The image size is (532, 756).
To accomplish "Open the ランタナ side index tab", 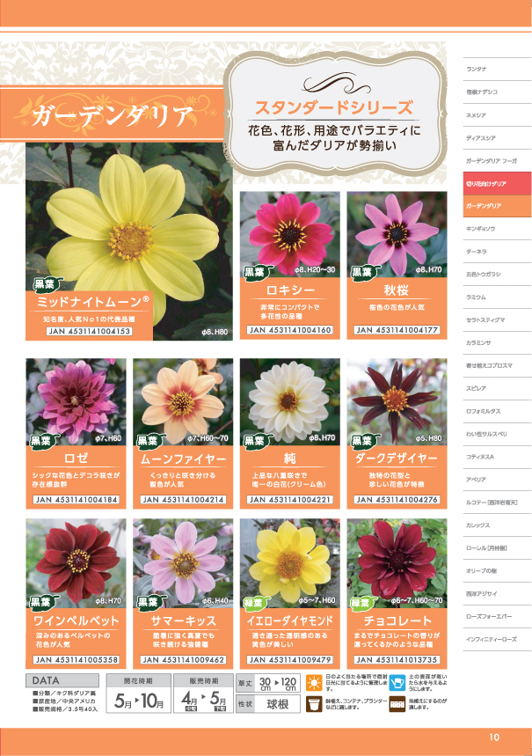I will pyautogui.click(x=497, y=69).
